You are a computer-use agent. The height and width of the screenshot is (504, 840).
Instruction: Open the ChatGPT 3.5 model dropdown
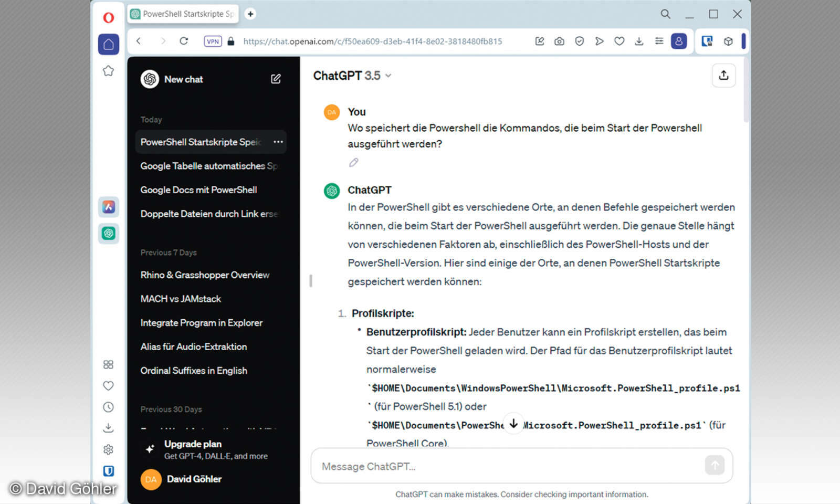coord(353,76)
